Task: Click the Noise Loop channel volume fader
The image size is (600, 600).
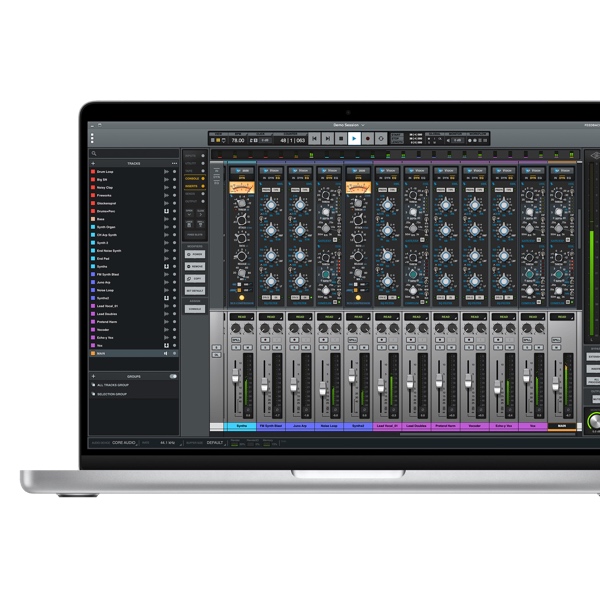Action: pos(323,389)
